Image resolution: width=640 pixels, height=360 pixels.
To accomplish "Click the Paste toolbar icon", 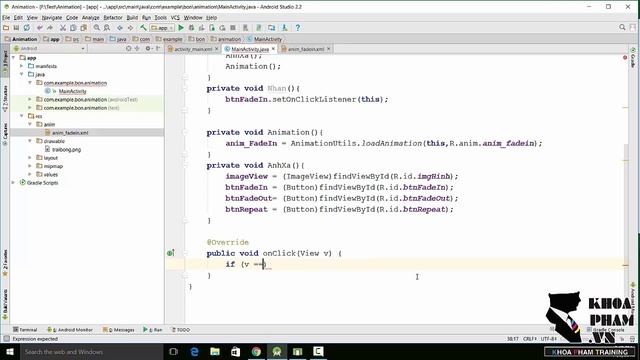I will (84, 28).
